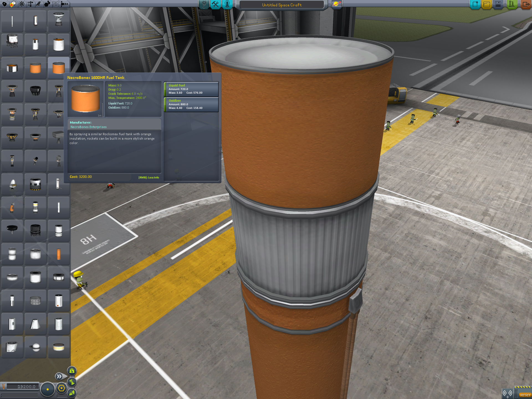Pick the white cone adapter part
This screenshot has height=399, width=532.
[35, 324]
